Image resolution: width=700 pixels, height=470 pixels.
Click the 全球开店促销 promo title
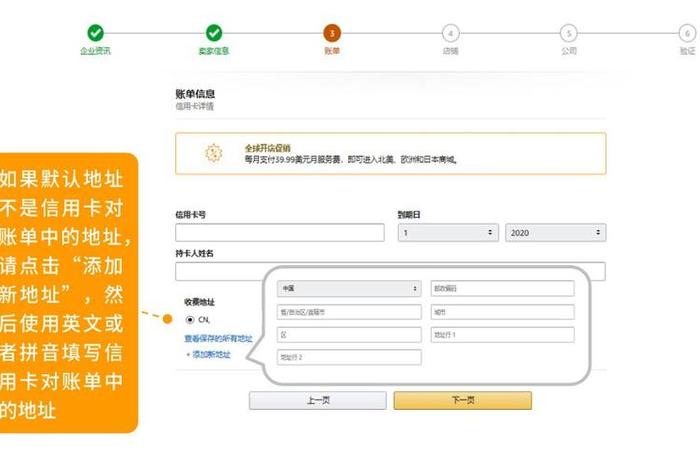(x=267, y=148)
